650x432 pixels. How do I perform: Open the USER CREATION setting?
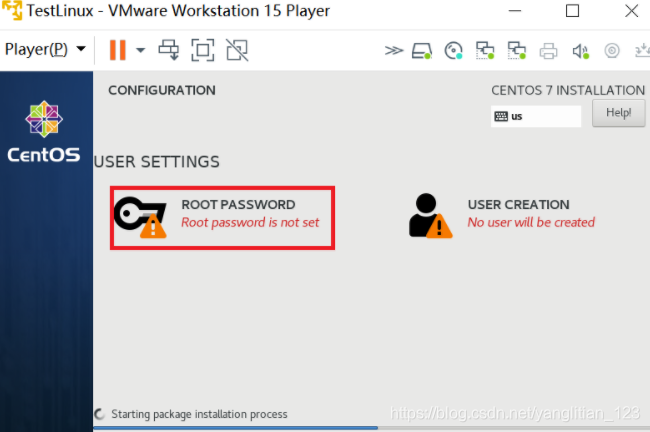(x=502, y=216)
